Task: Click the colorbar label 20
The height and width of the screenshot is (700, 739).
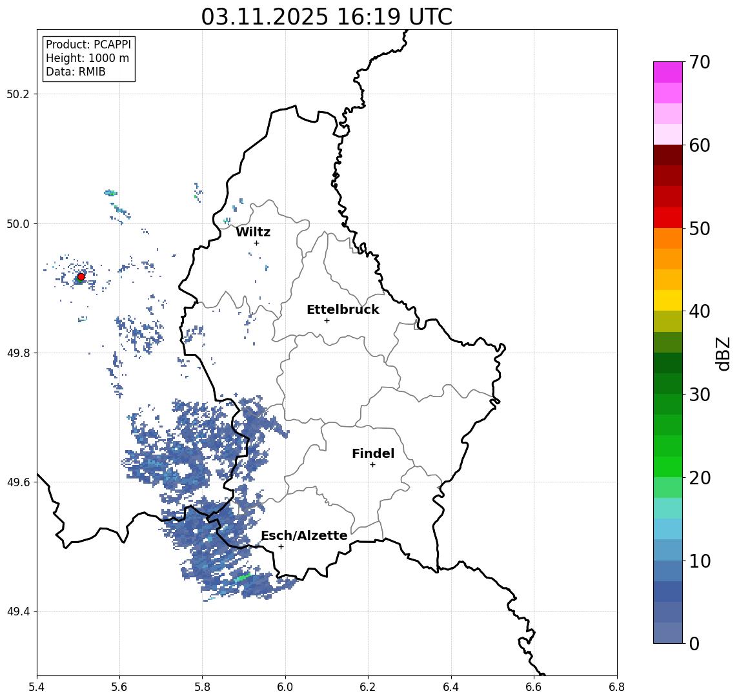Action: pos(699,478)
